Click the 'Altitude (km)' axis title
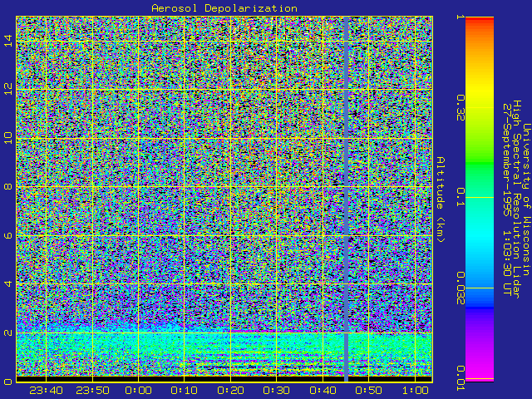Viewport: 532px width, 399px height. pyautogui.click(x=441, y=199)
